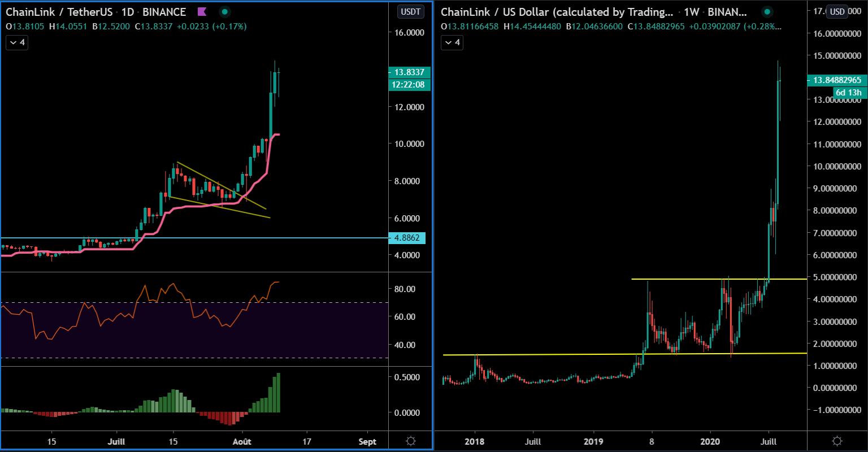Select the lower yellow horizontal line on the weekly chart

[565, 355]
